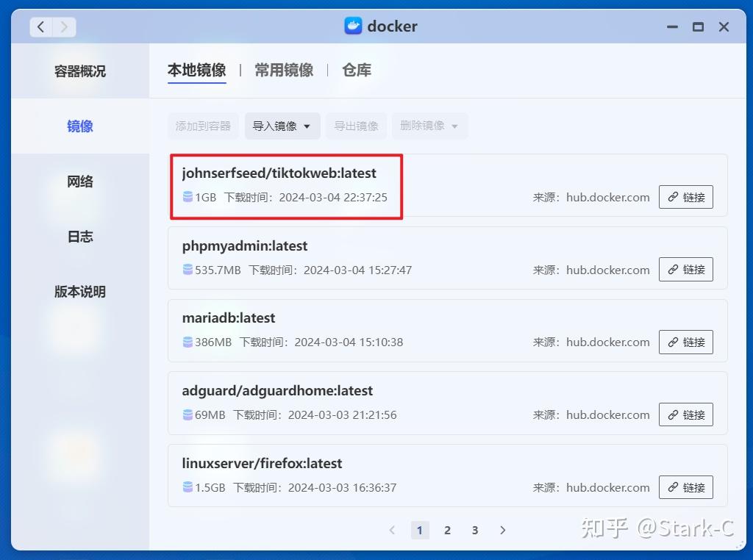The width and height of the screenshot is (753, 560).
Task: Open 链接 for mariadb image
Action: click(686, 342)
